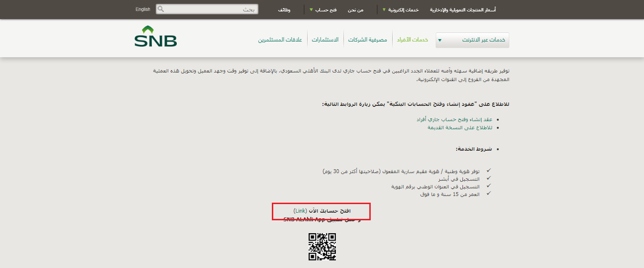Click the blue "Link" hyperlink
Viewport: 644px width, 268px height.
pos(300,210)
